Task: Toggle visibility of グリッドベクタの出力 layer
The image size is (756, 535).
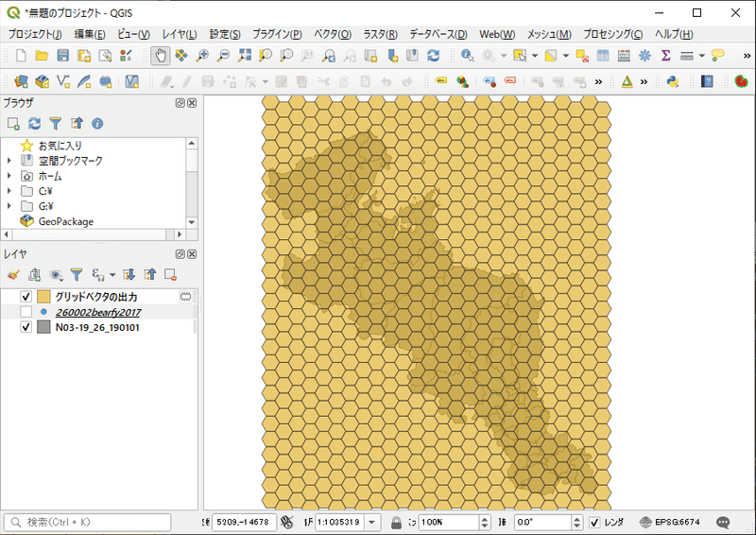Action: (26, 297)
